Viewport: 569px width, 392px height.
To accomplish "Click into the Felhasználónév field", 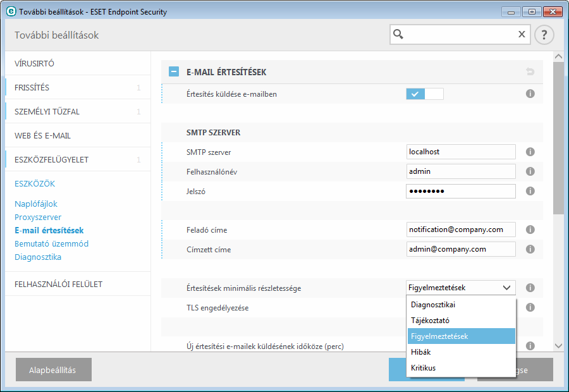I will point(461,171).
